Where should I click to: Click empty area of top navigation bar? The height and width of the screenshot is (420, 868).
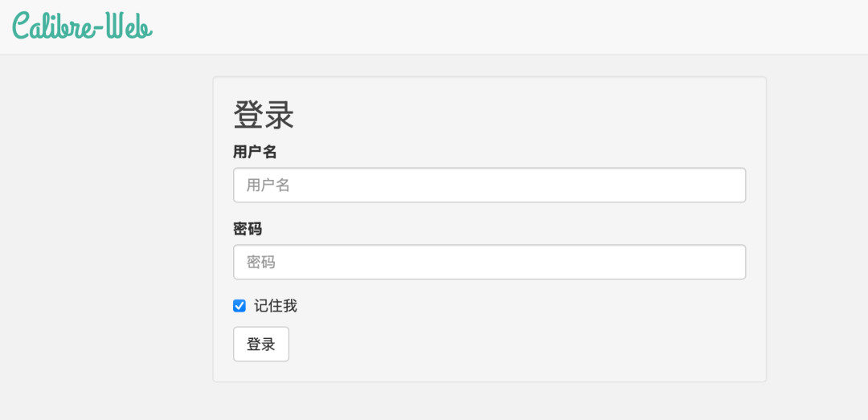498,27
